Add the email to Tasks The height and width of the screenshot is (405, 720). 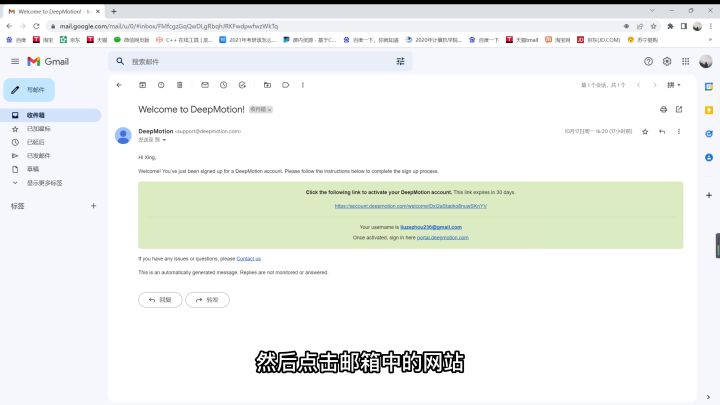(242, 85)
